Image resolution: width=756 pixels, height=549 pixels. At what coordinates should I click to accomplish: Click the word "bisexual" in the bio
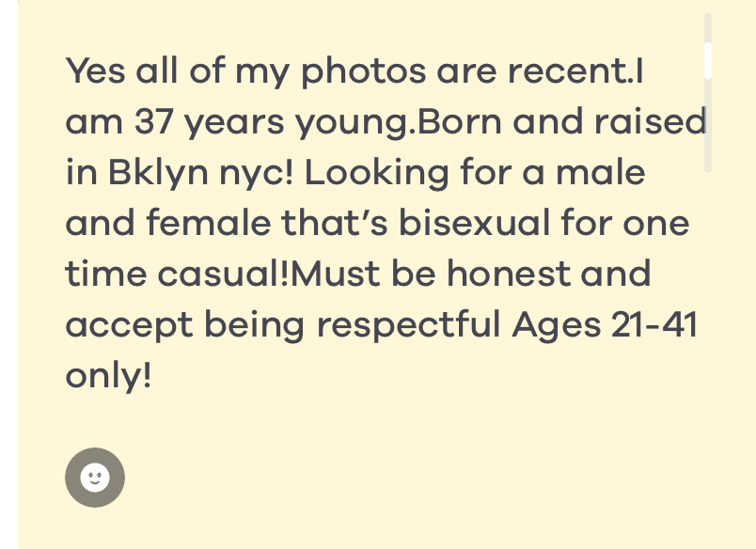[x=477, y=224]
